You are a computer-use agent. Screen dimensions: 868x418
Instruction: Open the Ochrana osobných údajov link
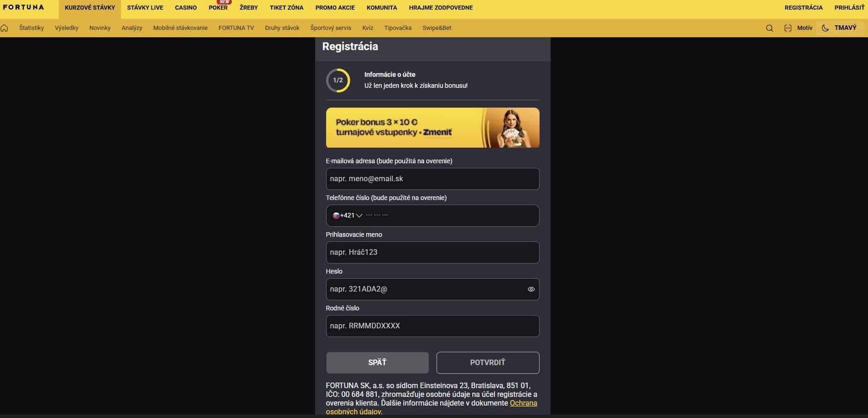[431, 407]
